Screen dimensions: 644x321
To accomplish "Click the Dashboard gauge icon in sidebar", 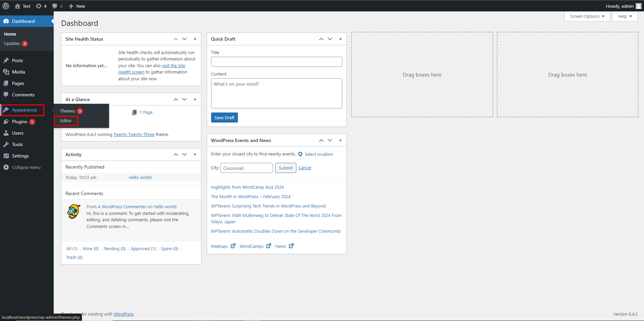I will coord(6,21).
